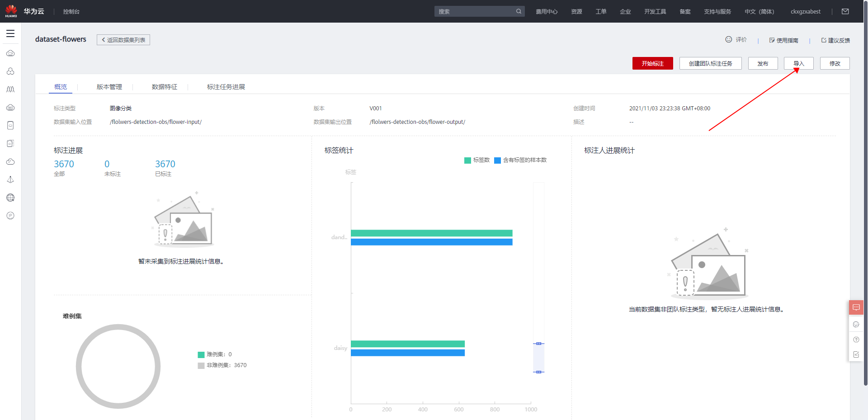Click the globe sidebar icon
Image resolution: width=868 pixels, height=420 pixels.
(10, 198)
